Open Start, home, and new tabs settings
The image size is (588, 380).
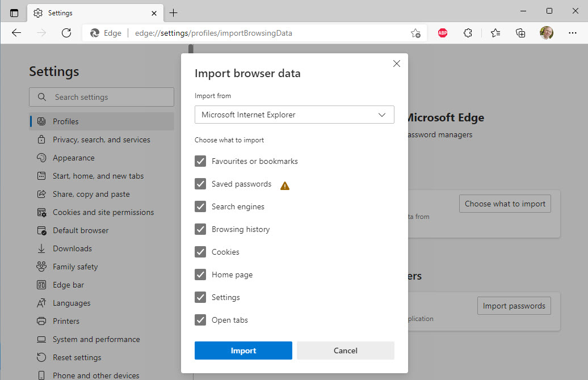(102, 176)
